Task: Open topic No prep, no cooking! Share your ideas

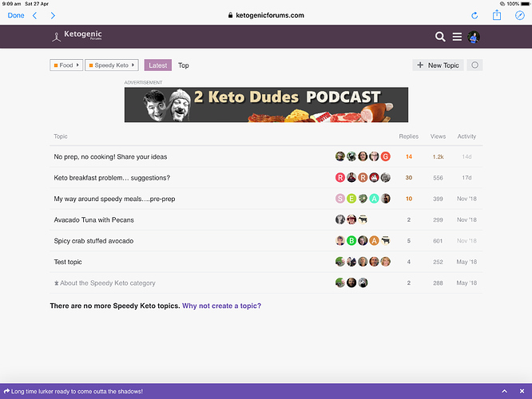Action: click(110, 156)
